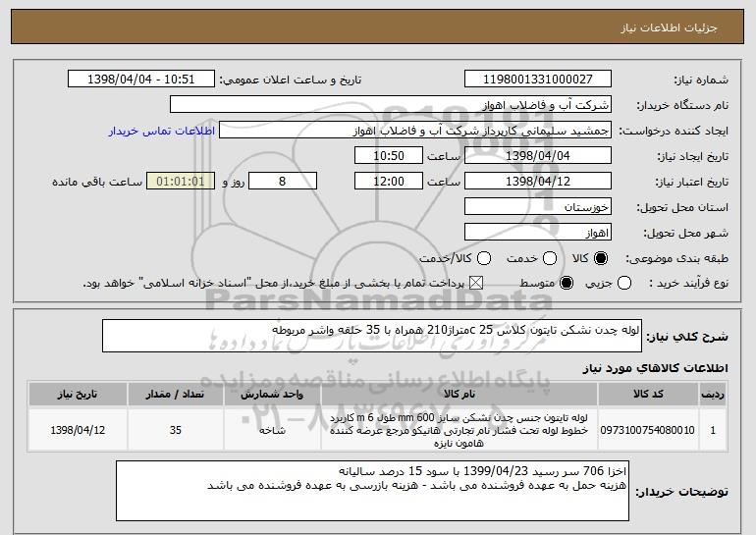Click the واحد شمارش column header

[x=272, y=395]
